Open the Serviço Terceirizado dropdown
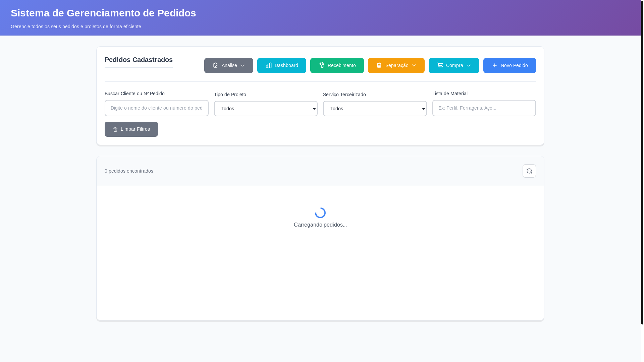 pos(375,109)
